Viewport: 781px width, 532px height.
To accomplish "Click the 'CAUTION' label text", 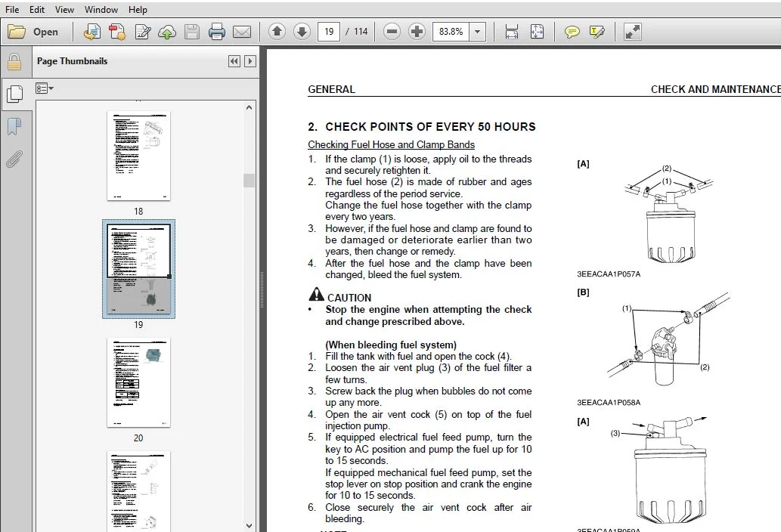I will [349, 298].
